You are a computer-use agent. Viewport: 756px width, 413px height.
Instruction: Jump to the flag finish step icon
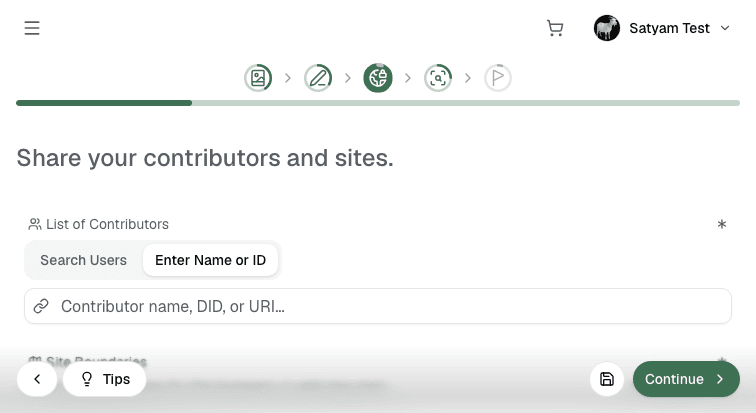coord(498,78)
